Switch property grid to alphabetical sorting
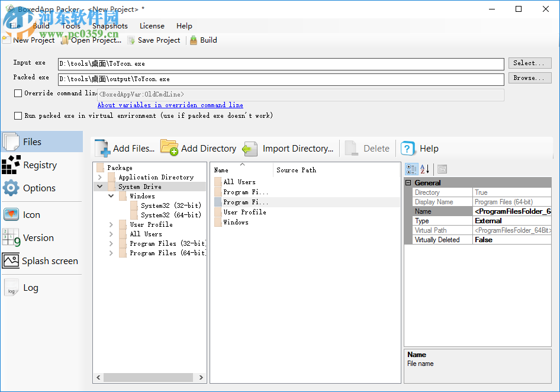560x392 pixels. pyautogui.click(x=425, y=169)
